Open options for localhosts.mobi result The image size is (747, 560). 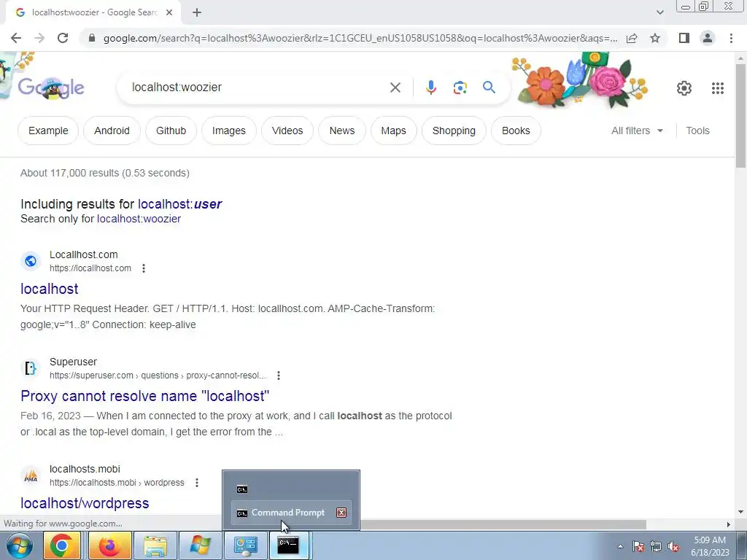[197, 483]
